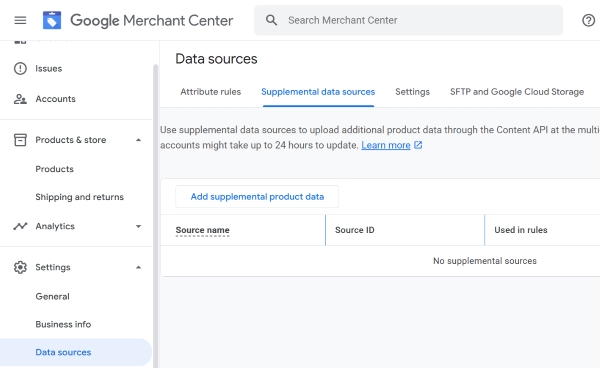The image size is (600, 368).
Task: Click the No supplemental sources message
Action: click(x=485, y=261)
